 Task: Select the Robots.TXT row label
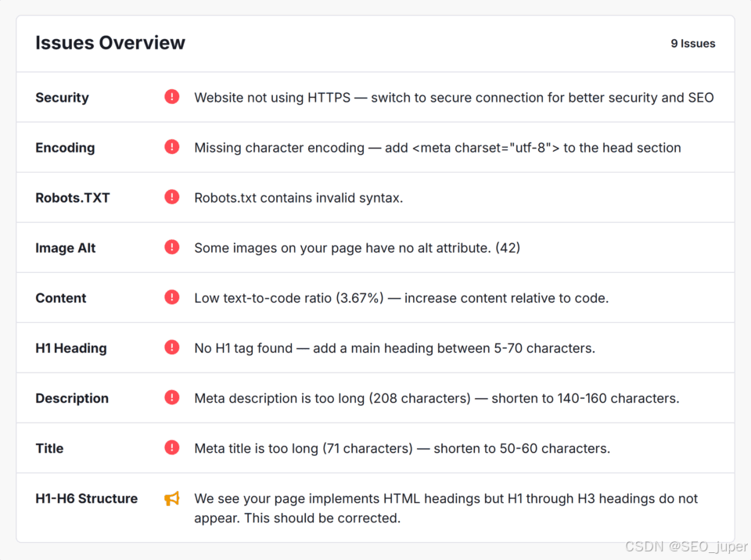point(73,198)
